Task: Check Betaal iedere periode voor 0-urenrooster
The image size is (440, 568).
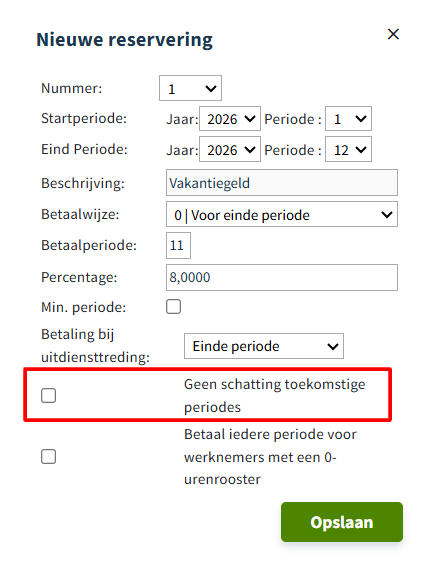Action: click(x=49, y=456)
